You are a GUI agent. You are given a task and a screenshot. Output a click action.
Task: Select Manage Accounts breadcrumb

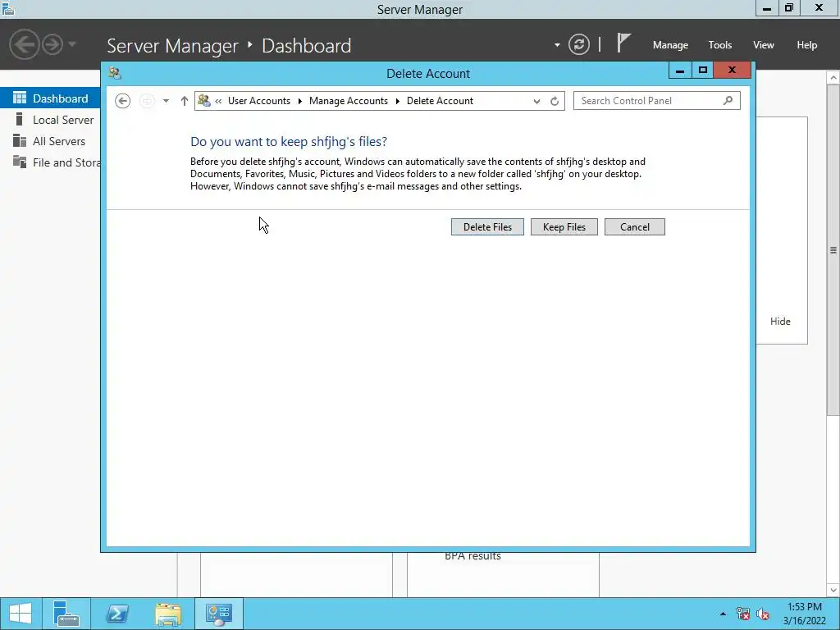[x=348, y=101]
